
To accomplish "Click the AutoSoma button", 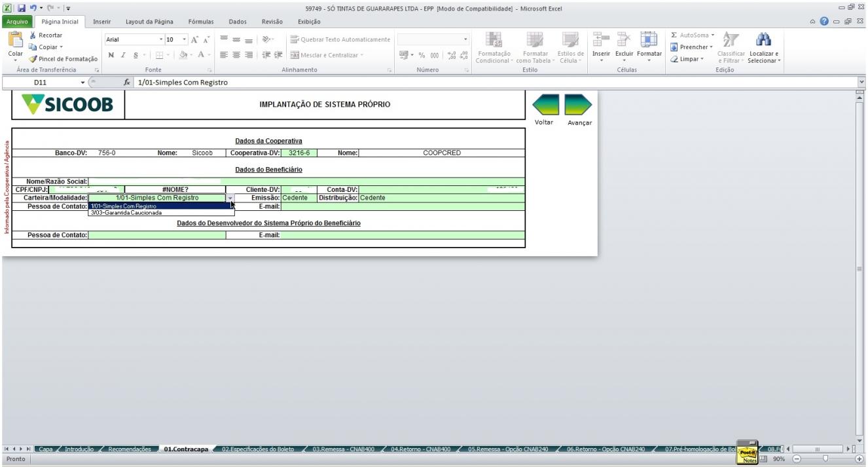I will (693, 35).
